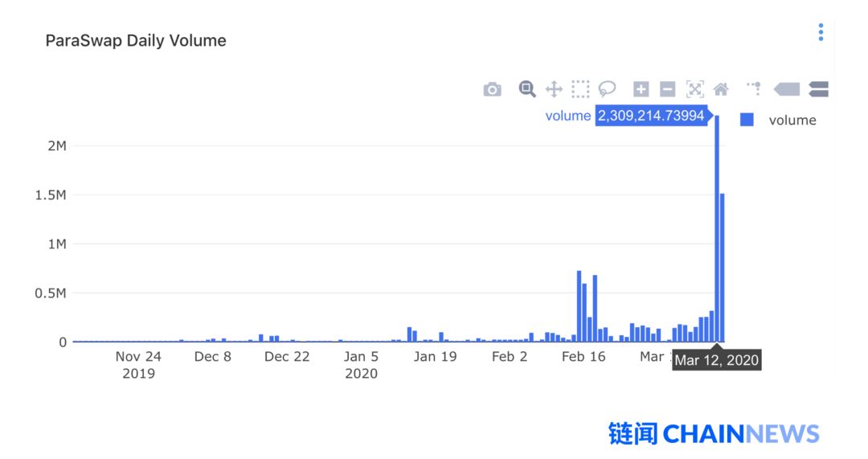Toggle spike lines icon

coord(754,88)
